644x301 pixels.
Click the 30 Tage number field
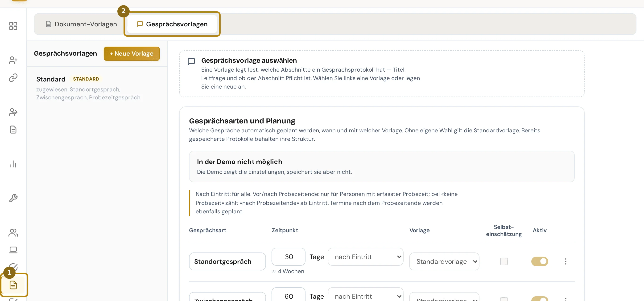[289, 257]
